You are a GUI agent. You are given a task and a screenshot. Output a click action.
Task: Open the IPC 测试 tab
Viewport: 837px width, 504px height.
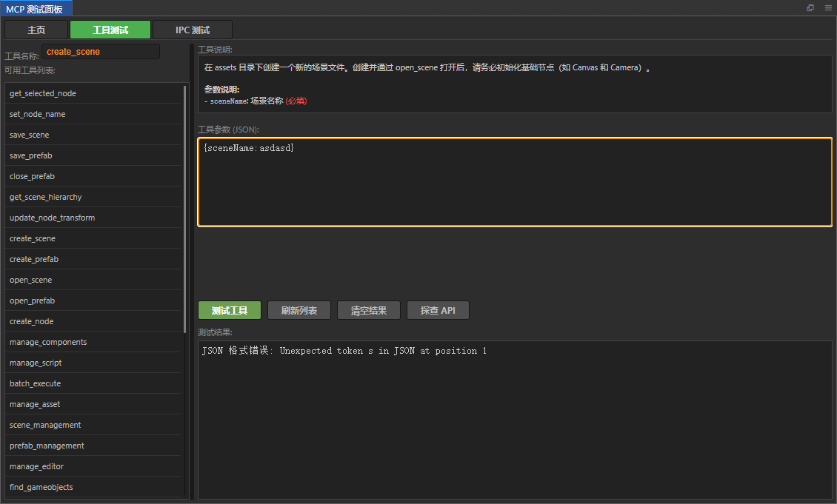pos(192,30)
